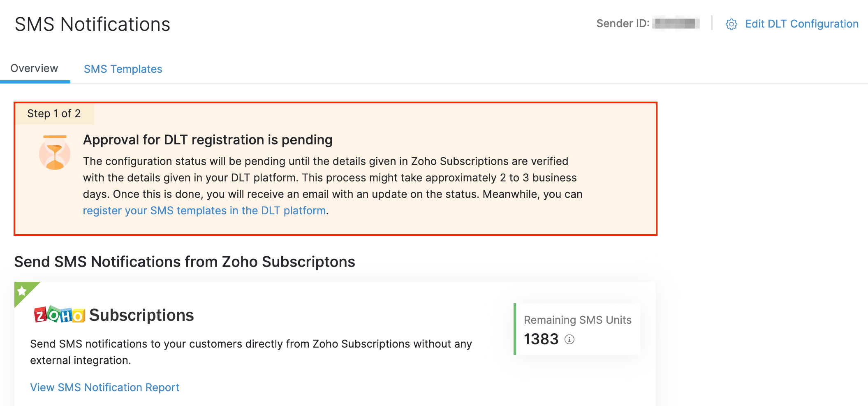The image size is (868, 406).
Task: Switch to the SMS Templates tab
Action: (x=123, y=69)
